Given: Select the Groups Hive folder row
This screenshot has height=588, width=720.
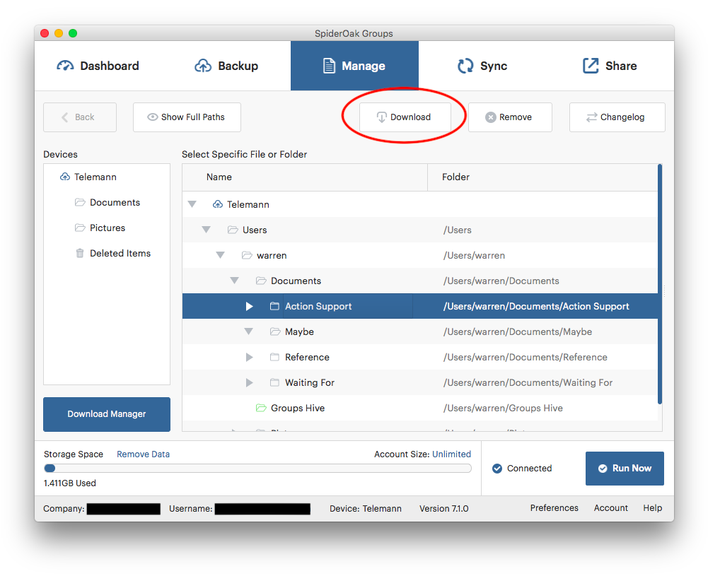Looking at the screenshot, I should pos(419,408).
